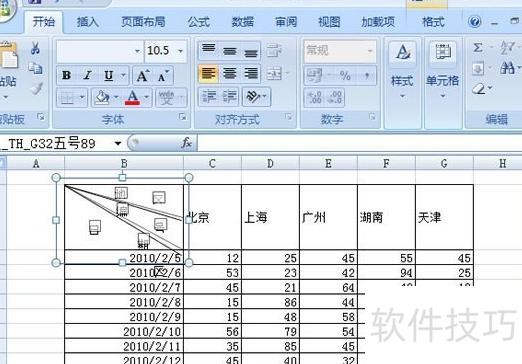Click the Copy icon
This screenshot has height=364, width=522.
pos(35,68)
